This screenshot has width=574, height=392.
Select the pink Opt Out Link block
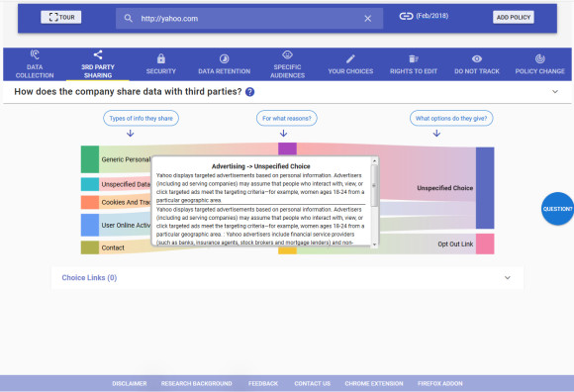click(485, 244)
